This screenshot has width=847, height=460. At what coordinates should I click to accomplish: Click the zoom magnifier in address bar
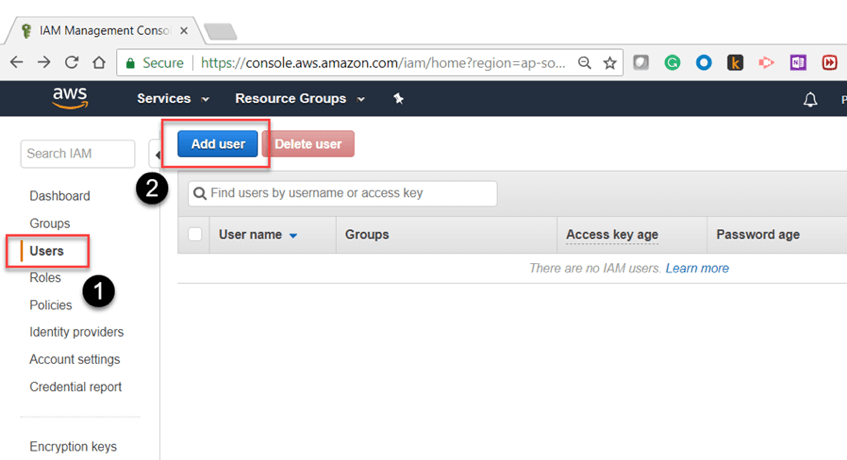pyautogui.click(x=584, y=63)
